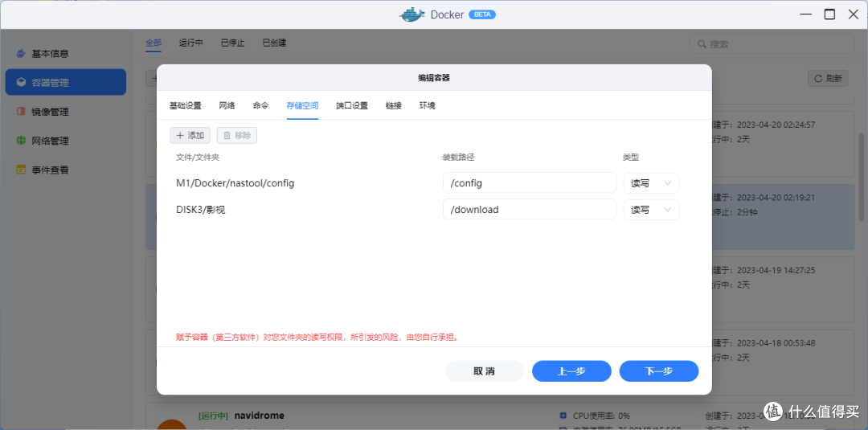The image size is (868, 430).
Task: Switch to 链接 tab
Action: 394,106
